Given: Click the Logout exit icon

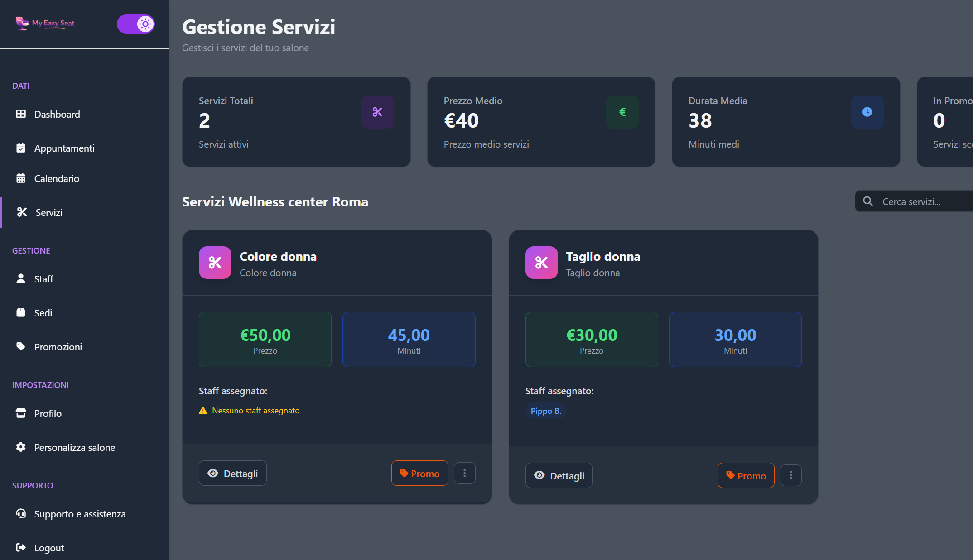Looking at the screenshot, I should (x=21, y=548).
